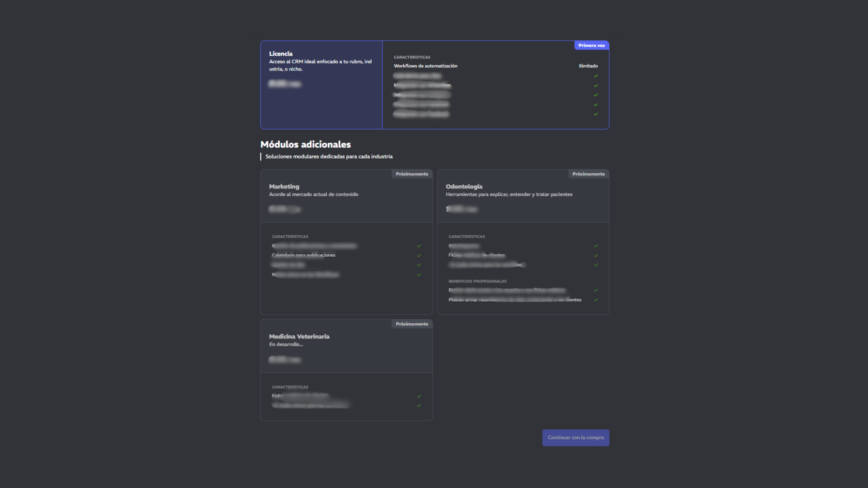Click last checkmark in Licencia features list

coord(596,114)
